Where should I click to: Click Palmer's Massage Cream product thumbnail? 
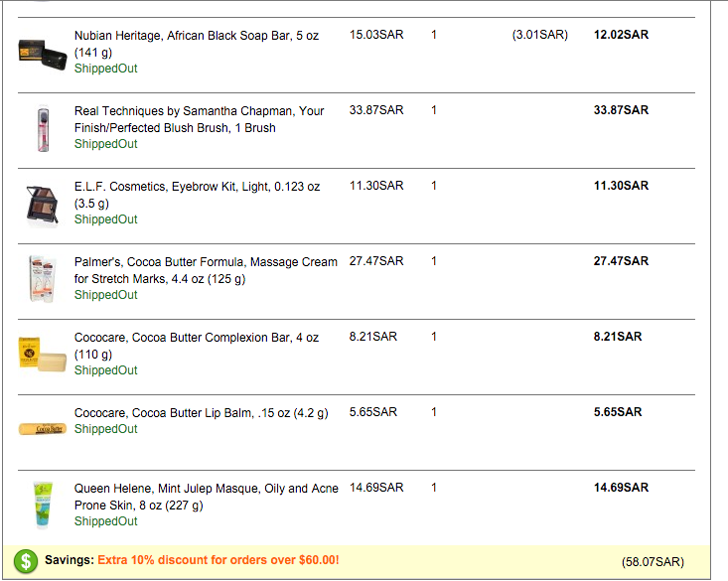click(x=42, y=278)
